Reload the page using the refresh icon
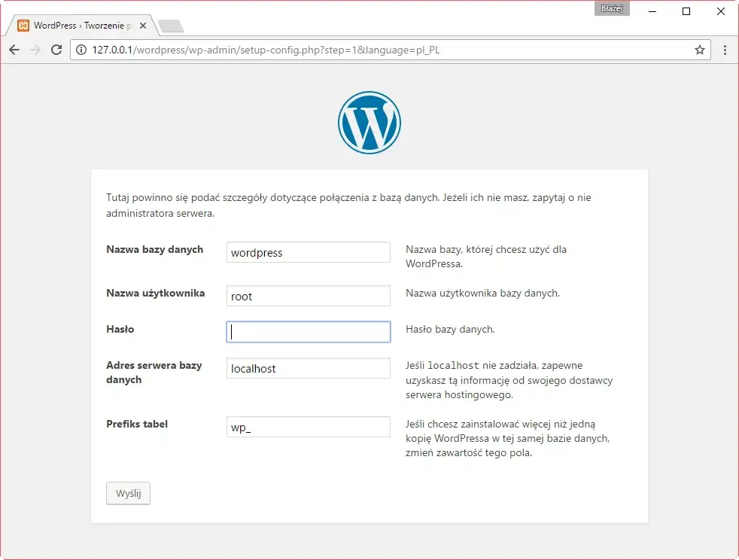Screen dimensions: 739x560 pos(56,50)
